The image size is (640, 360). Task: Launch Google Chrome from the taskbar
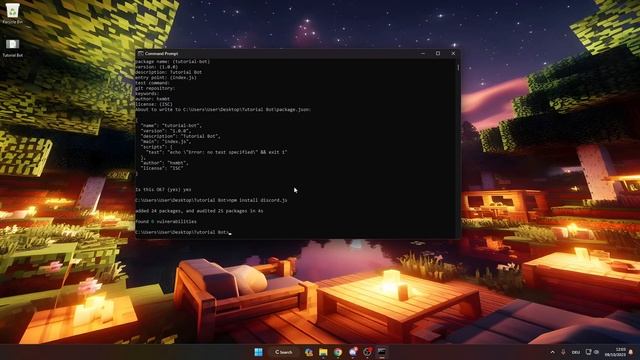coord(338,352)
